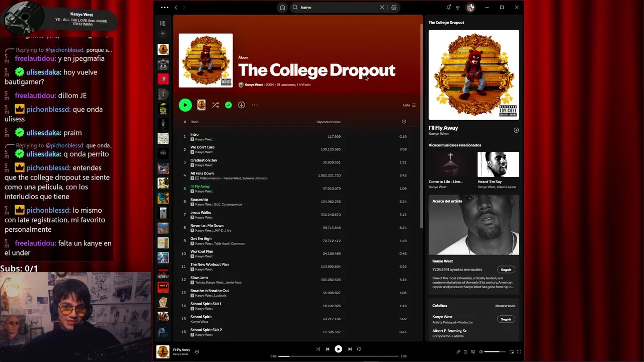
Task: Toggle shuffle in the player bar
Action: (x=318, y=349)
